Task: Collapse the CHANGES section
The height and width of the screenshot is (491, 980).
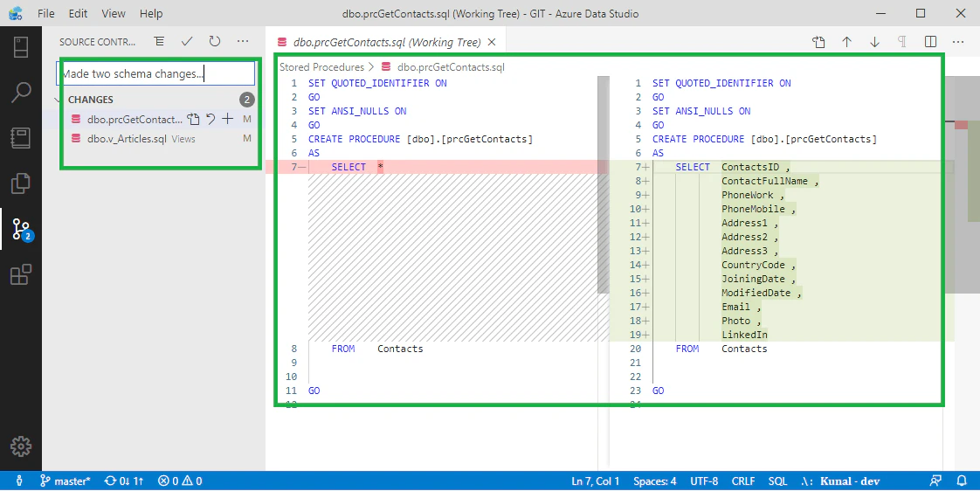Action: pos(59,100)
